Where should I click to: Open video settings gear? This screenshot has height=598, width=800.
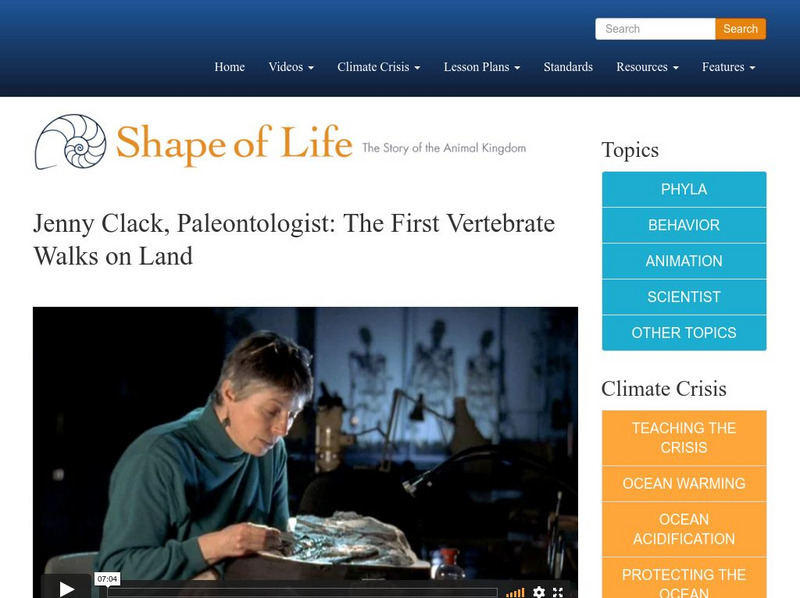(x=539, y=592)
